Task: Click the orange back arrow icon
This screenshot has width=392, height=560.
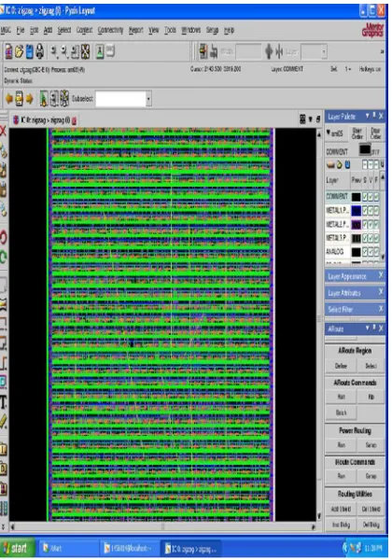Action: pos(8,99)
